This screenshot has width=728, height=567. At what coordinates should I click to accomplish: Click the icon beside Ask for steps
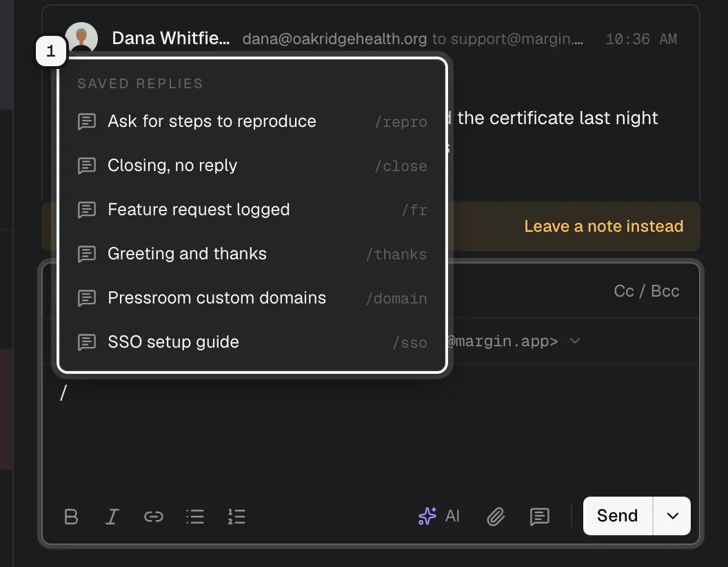click(x=87, y=121)
